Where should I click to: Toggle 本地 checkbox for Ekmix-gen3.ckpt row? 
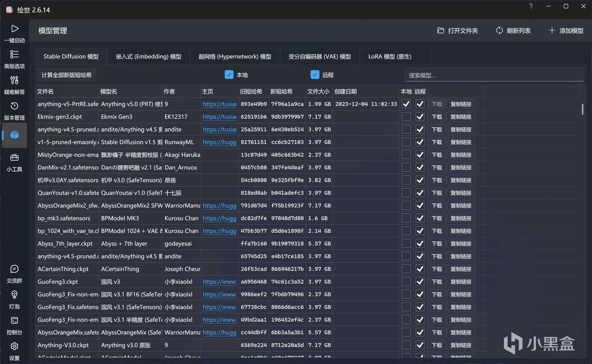[x=406, y=117]
